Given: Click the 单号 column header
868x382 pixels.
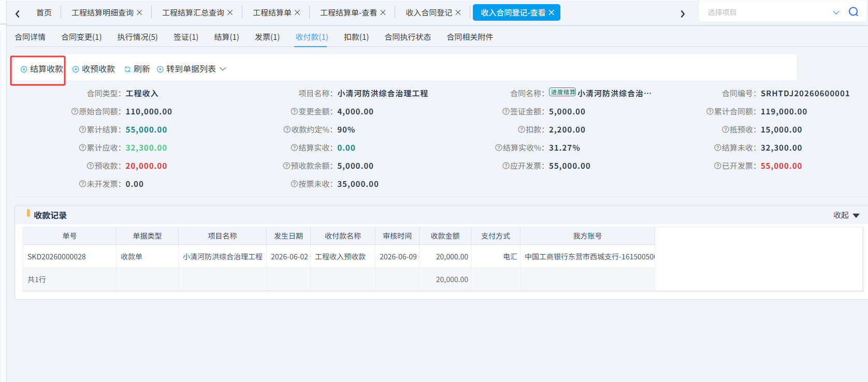Looking at the screenshot, I should pyautogui.click(x=69, y=236).
